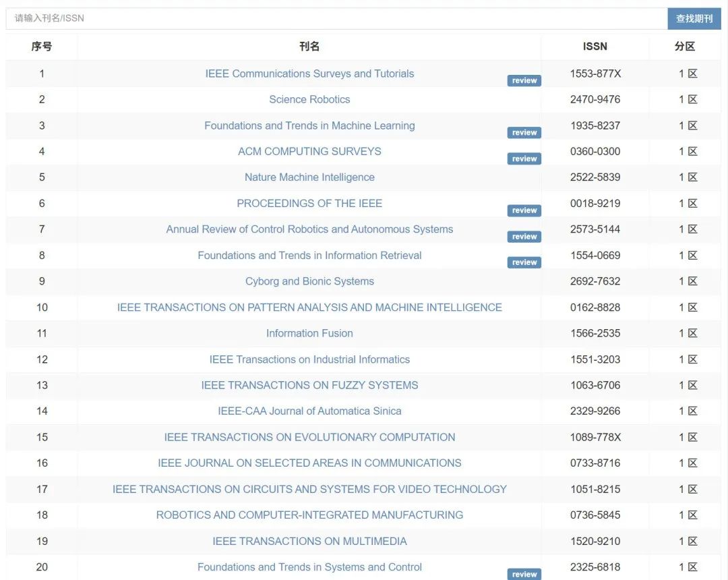This screenshot has width=728, height=580.
Task: Select ISSN 0736-5845 cell
Action: point(595,515)
